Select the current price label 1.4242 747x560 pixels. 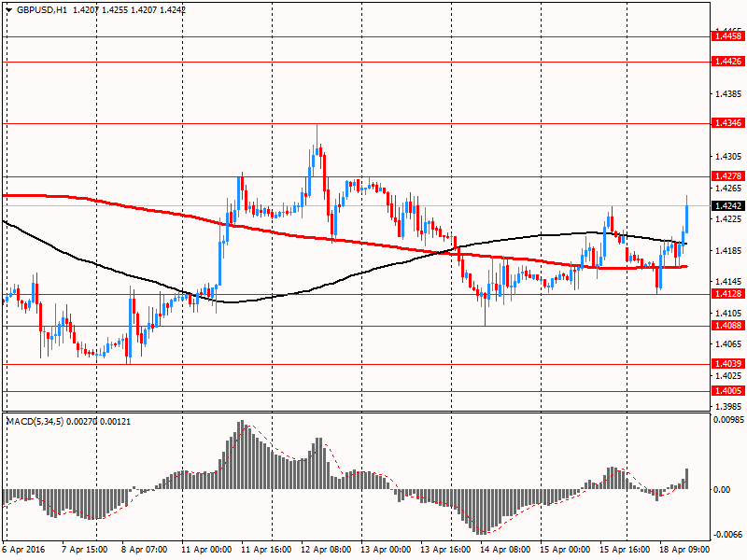coord(727,205)
